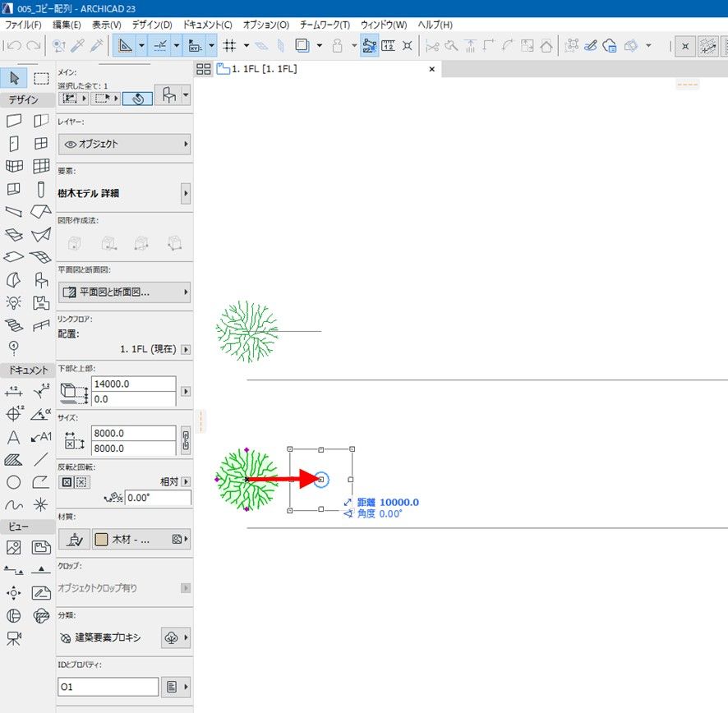Select the Roof tool in the toolbox

pyautogui.click(x=41, y=212)
